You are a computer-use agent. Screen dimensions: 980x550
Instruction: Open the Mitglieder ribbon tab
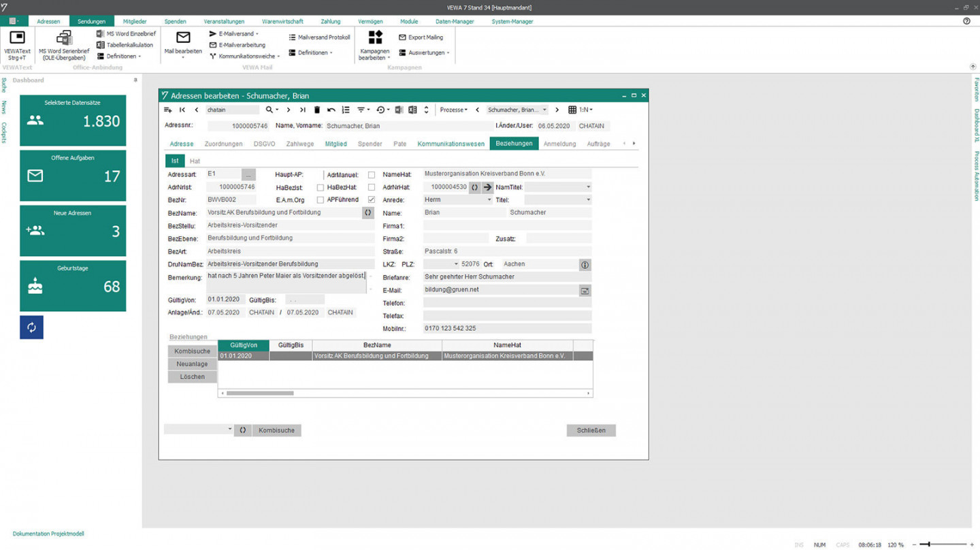[135, 21]
